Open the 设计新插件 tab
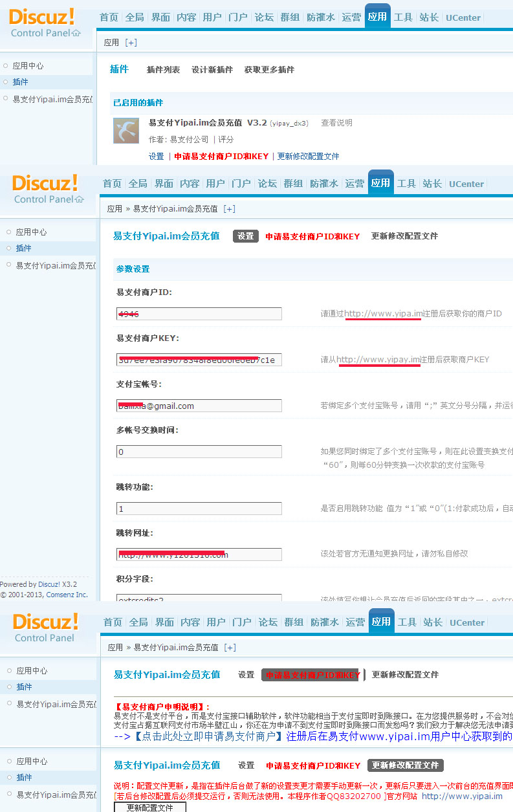513x812 pixels. click(212, 70)
